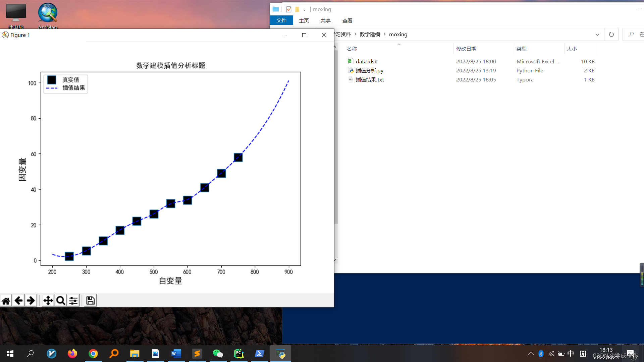The width and height of the screenshot is (644, 362).
Task: Click the Back to previous view arrow
Action: click(x=18, y=301)
